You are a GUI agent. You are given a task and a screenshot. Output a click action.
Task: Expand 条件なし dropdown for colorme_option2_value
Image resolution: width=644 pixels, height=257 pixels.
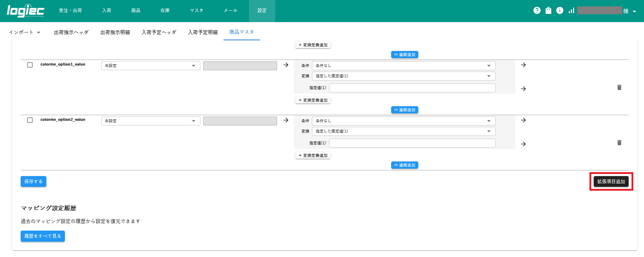pyautogui.click(x=403, y=121)
